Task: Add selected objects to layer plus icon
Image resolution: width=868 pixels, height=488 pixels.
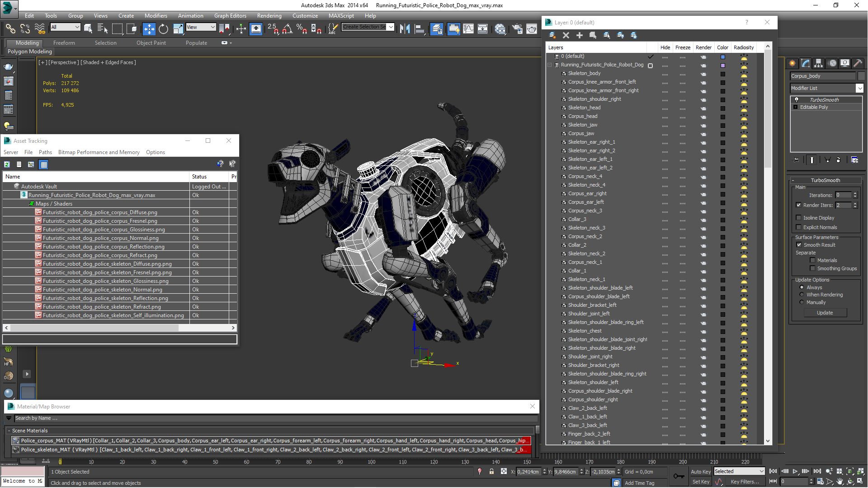Action: (x=579, y=35)
